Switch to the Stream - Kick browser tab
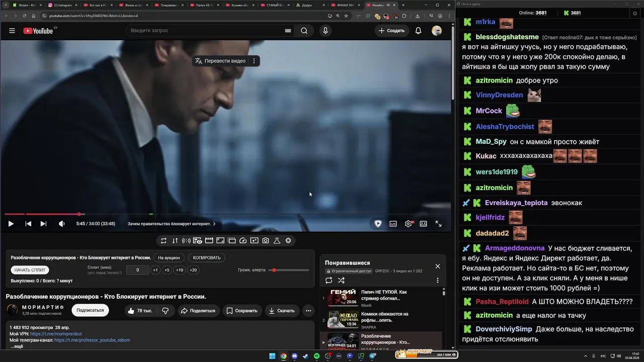 [26, 5]
